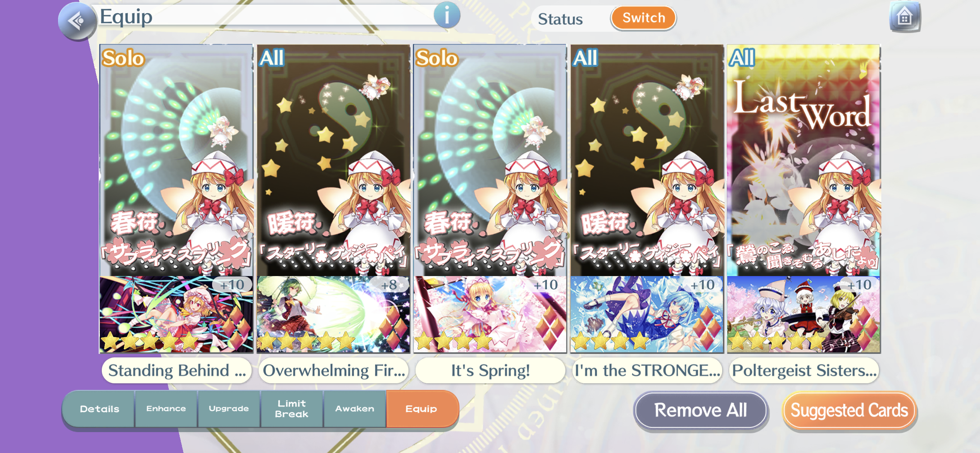Open the blue info icon
980x453 pixels.
click(x=447, y=15)
